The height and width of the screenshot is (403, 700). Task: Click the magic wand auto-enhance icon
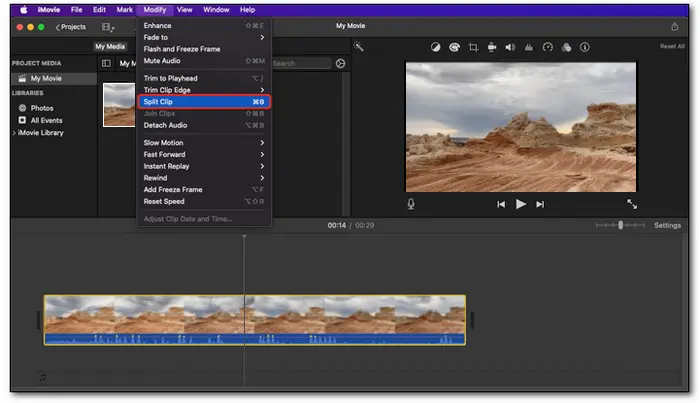coord(359,47)
